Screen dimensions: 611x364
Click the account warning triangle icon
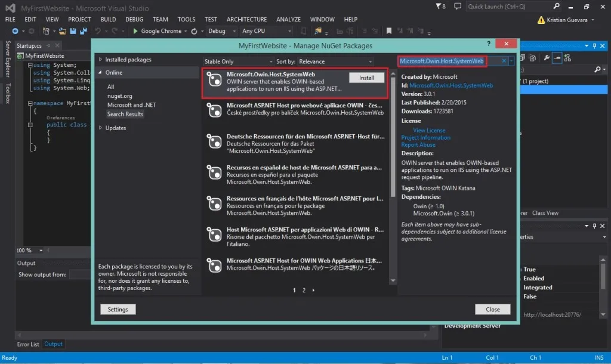tap(541, 20)
